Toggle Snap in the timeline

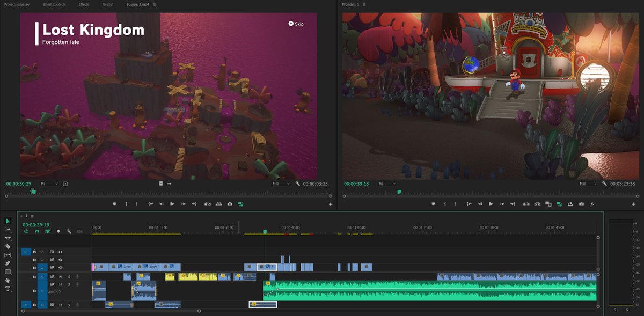pos(37,231)
